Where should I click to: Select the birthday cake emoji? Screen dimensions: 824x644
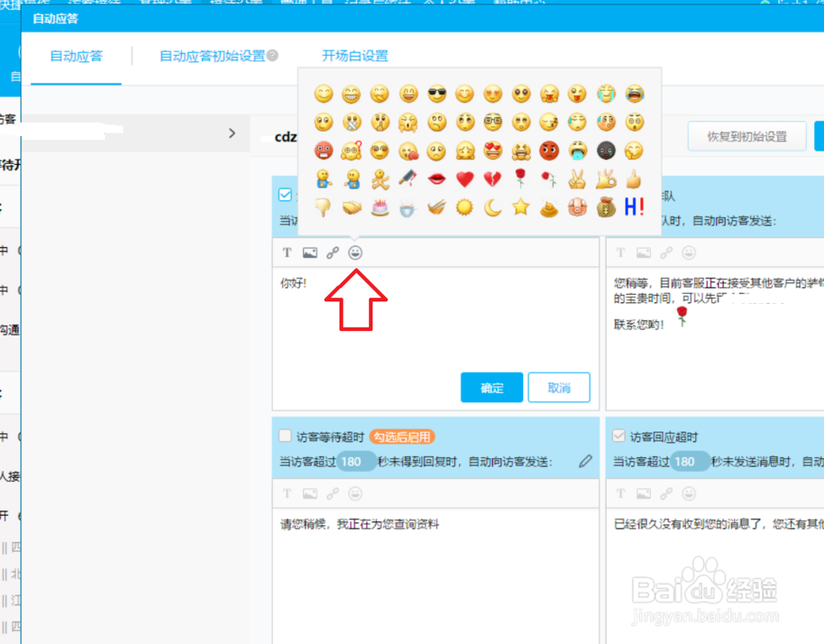[380, 208]
